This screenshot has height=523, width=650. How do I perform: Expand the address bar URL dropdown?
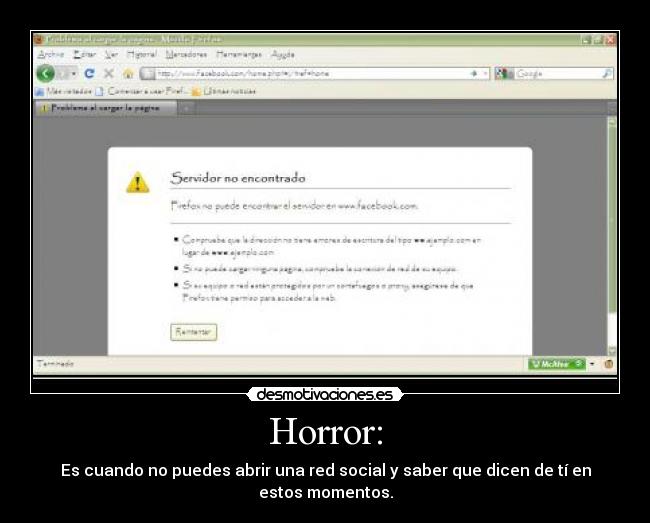[x=485, y=73]
